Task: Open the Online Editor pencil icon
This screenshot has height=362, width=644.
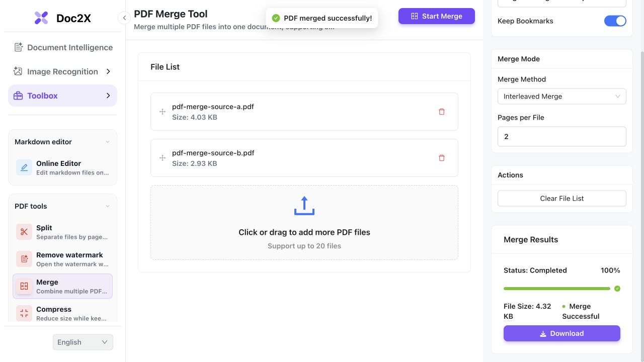Action: (24, 167)
